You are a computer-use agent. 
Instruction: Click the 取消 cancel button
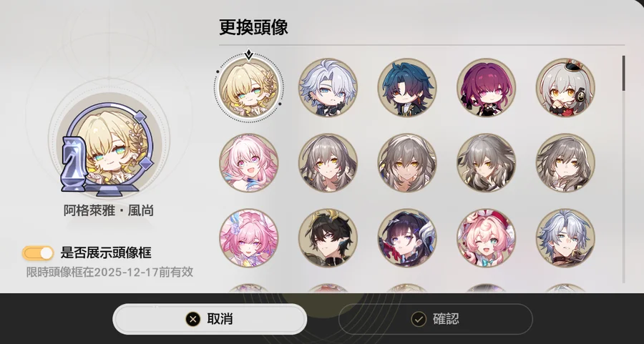tap(210, 319)
